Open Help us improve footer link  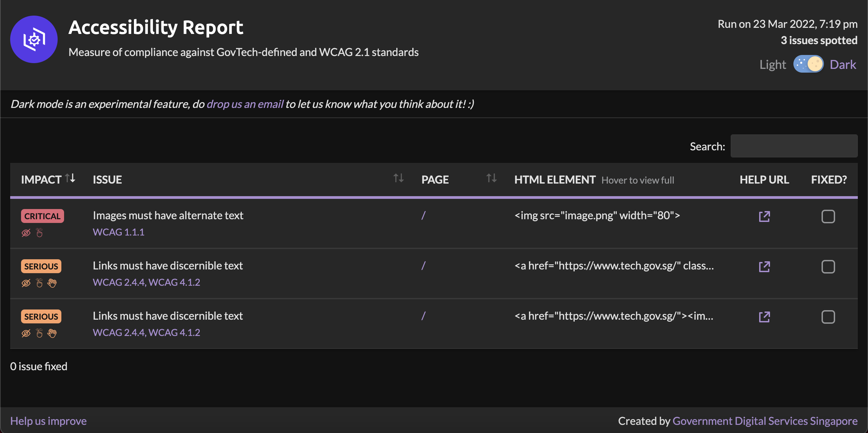click(48, 421)
